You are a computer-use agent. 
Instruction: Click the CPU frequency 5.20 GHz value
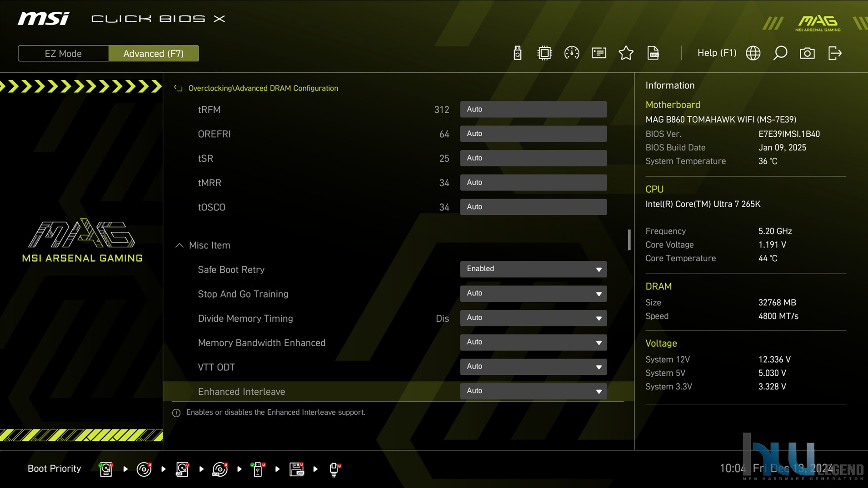pyautogui.click(x=775, y=231)
